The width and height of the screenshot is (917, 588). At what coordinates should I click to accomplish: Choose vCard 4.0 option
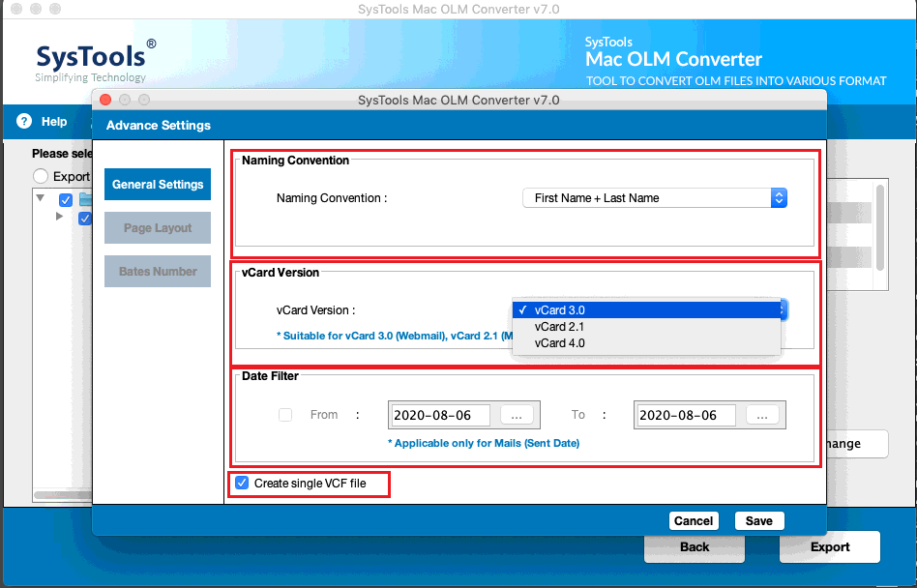[x=646, y=343]
